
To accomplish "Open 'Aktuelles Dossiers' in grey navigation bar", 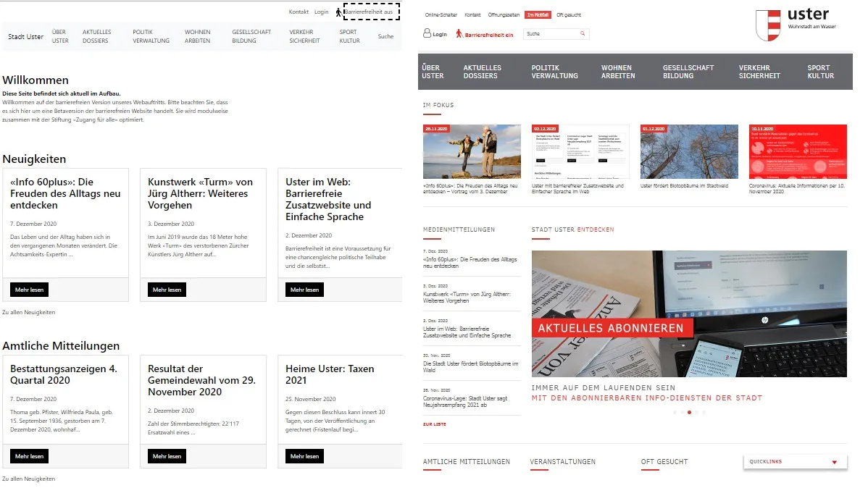I will (482, 72).
